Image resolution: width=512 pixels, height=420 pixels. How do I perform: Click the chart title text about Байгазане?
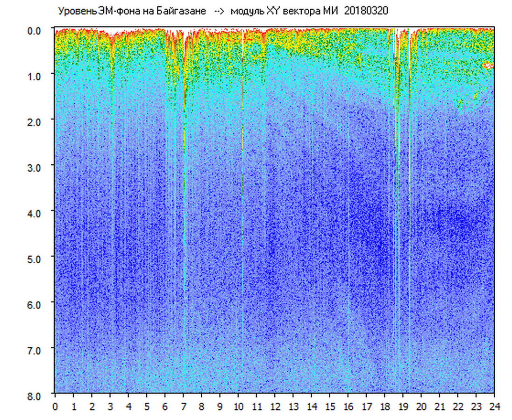click(x=132, y=11)
